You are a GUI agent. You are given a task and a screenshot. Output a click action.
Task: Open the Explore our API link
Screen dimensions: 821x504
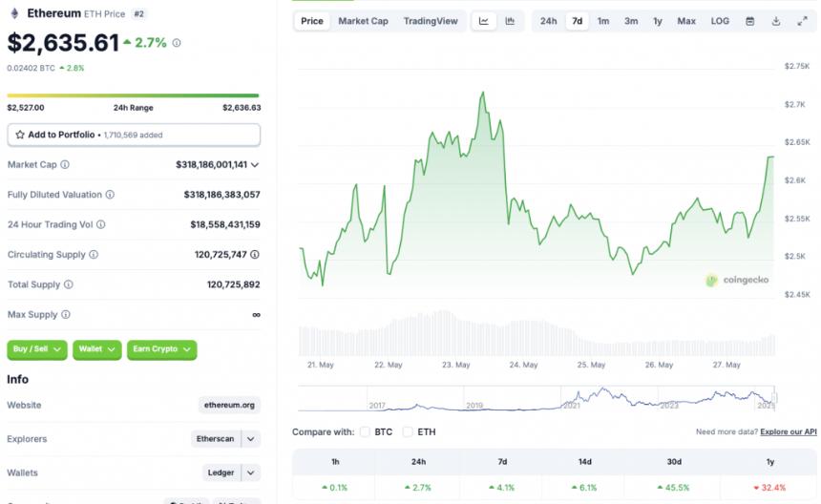[788, 432]
